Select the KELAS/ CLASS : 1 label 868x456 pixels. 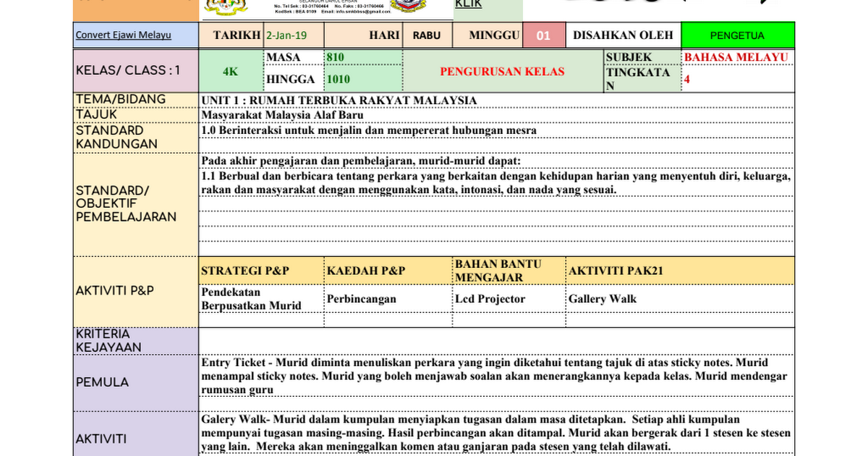(136, 71)
